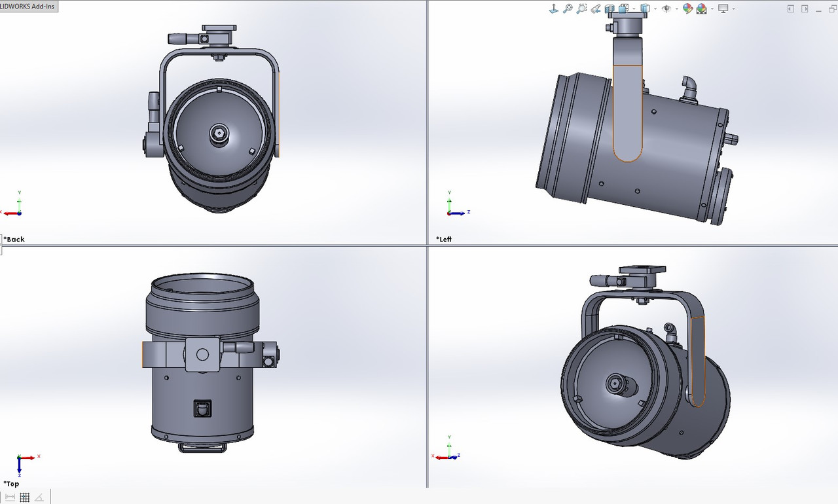The height and width of the screenshot is (504, 838).
Task: Minimize the document window
Action: click(818, 10)
